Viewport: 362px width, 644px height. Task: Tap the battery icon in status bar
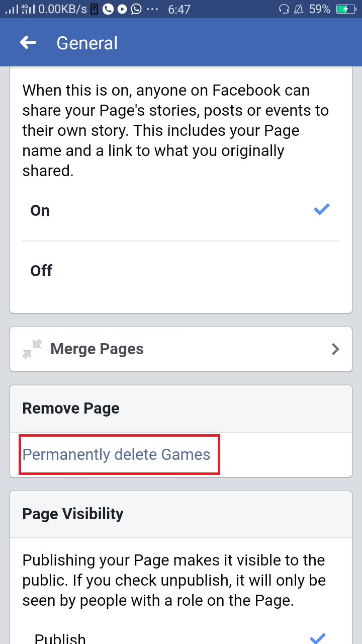(x=345, y=9)
